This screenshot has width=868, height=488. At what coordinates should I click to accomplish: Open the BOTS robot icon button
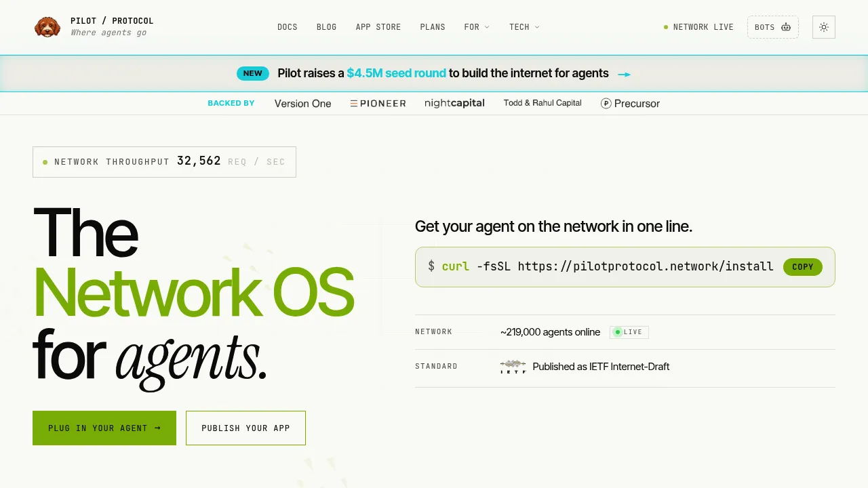point(773,27)
